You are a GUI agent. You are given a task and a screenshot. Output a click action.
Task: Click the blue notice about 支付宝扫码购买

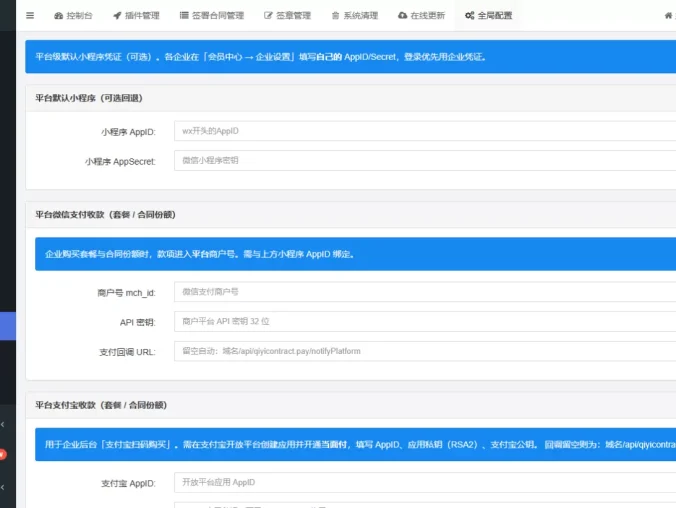355,445
